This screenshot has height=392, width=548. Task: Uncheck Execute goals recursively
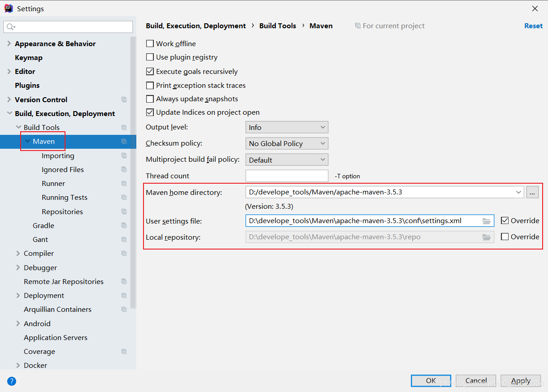150,71
